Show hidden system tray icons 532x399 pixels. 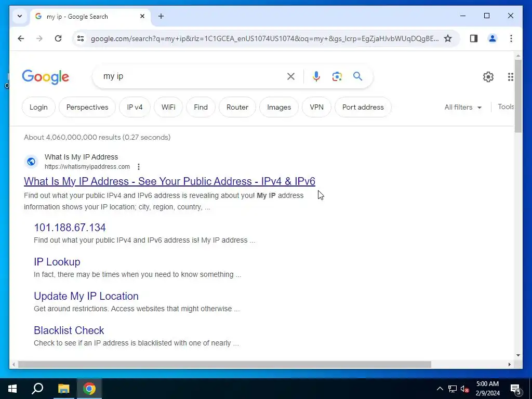440,389
